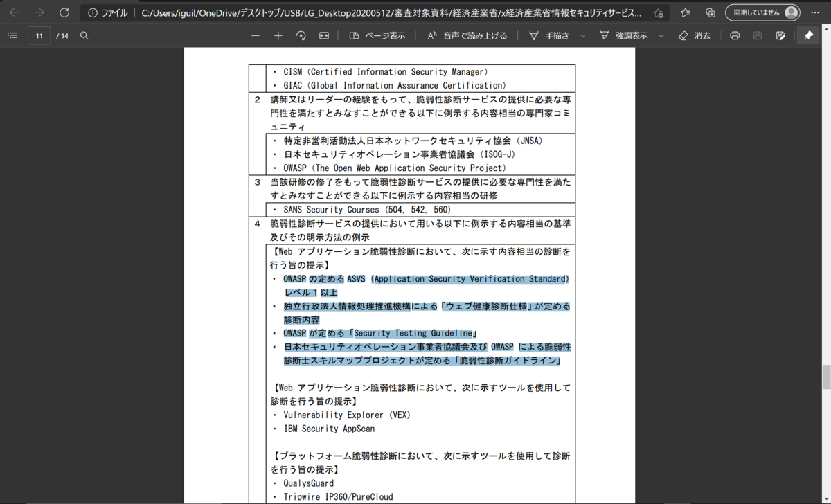The image size is (831, 504).
Task: Click the / 14 total page count
Action: tap(62, 35)
